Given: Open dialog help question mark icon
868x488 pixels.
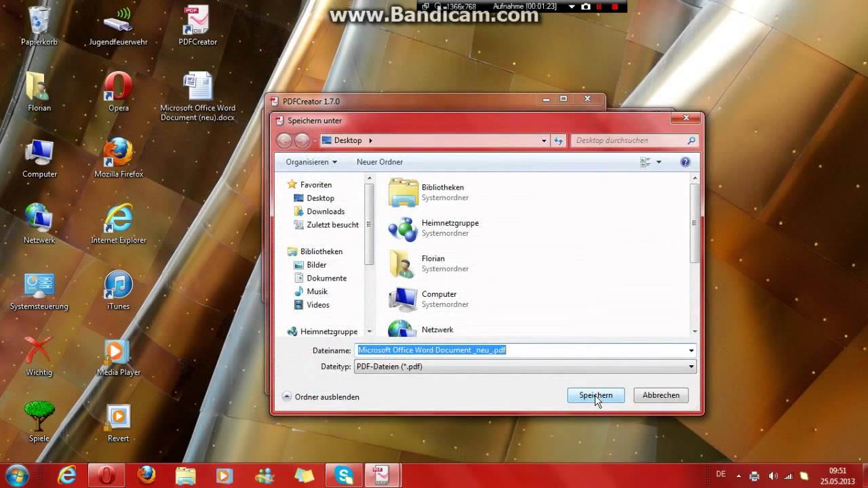Looking at the screenshot, I should point(685,162).
